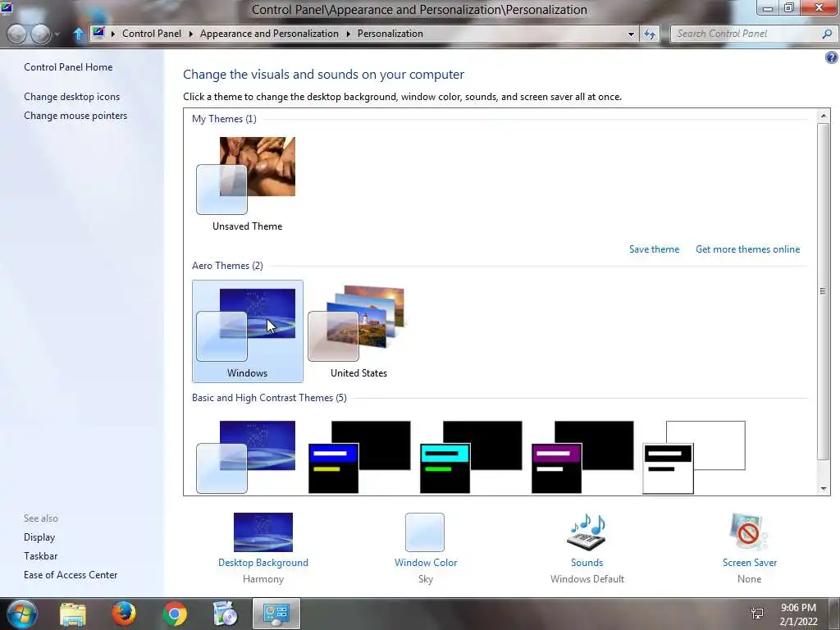Select the Windows 7 Basic theme thumbnail

pyautogui.click(x=246, y=457)
